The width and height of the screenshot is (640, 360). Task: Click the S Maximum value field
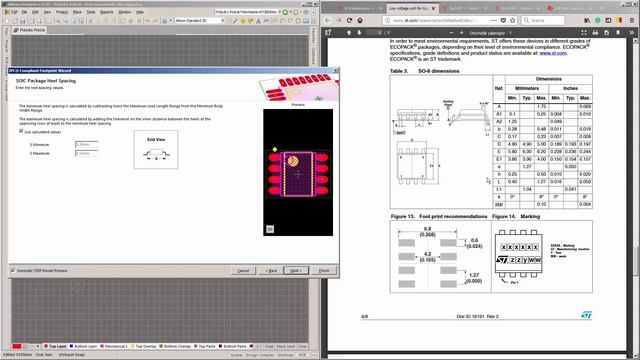click(87, 153)
